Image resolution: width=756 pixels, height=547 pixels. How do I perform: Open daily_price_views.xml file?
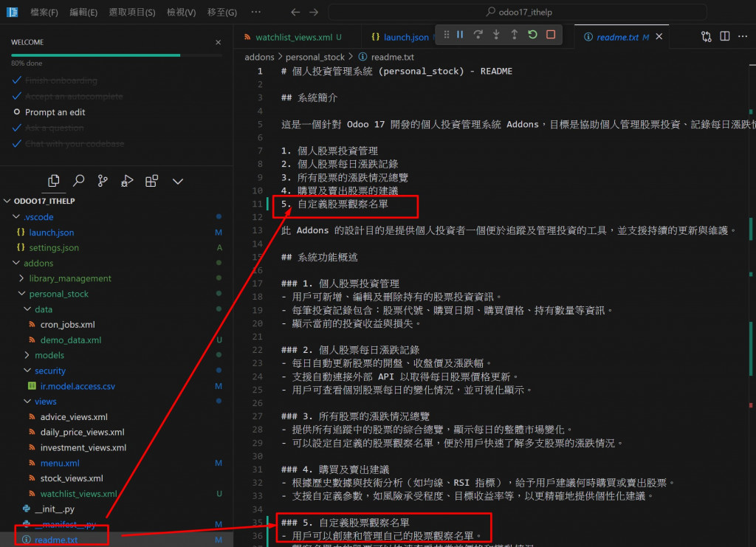coord(83,433)
